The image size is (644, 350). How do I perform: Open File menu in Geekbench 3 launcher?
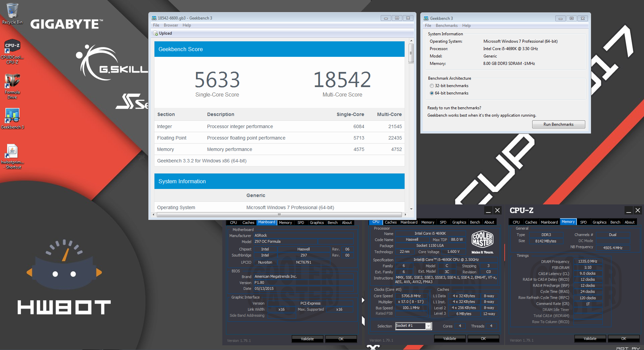pyautogui.click(x=428, y=26)
